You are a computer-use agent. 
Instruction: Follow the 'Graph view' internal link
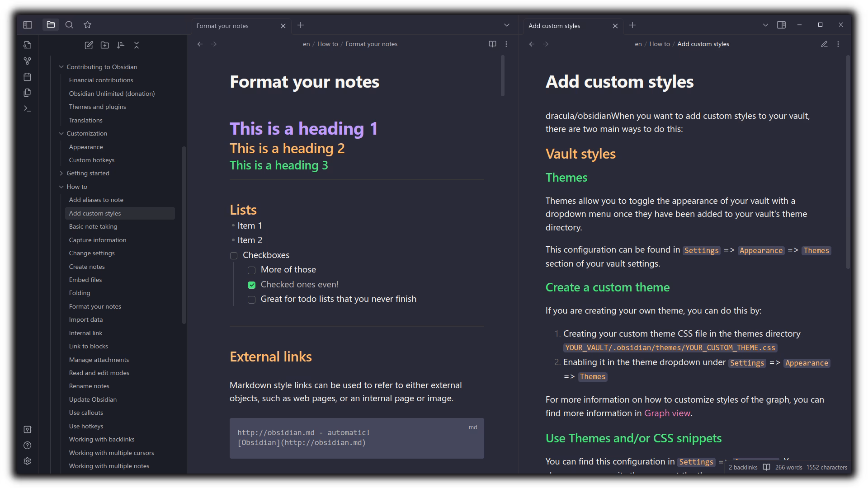point(667,413)
